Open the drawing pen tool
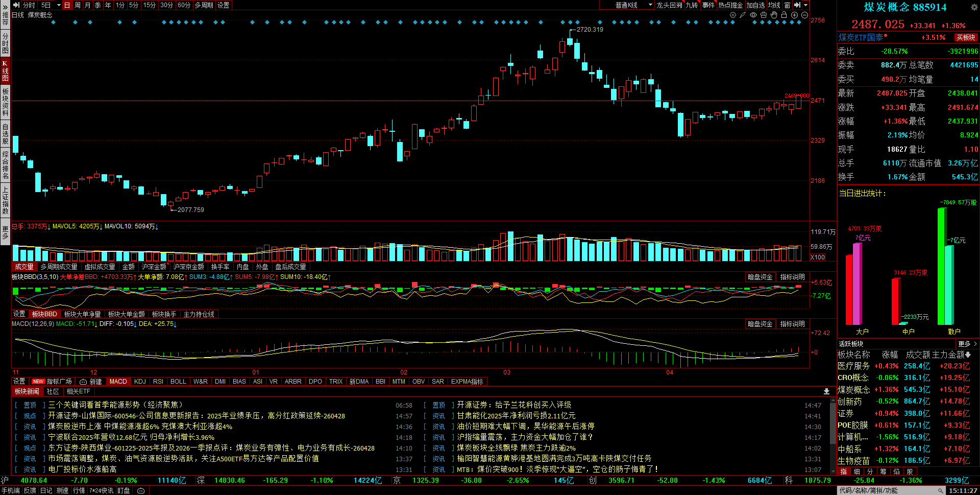Viewport: 980px width, 495px height. tap(743, 15)
